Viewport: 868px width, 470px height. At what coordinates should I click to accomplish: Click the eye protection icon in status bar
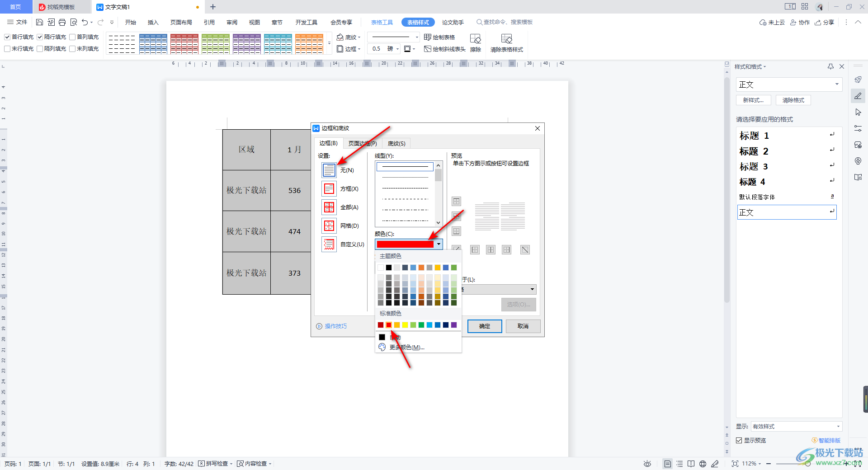tap(647, 464)
